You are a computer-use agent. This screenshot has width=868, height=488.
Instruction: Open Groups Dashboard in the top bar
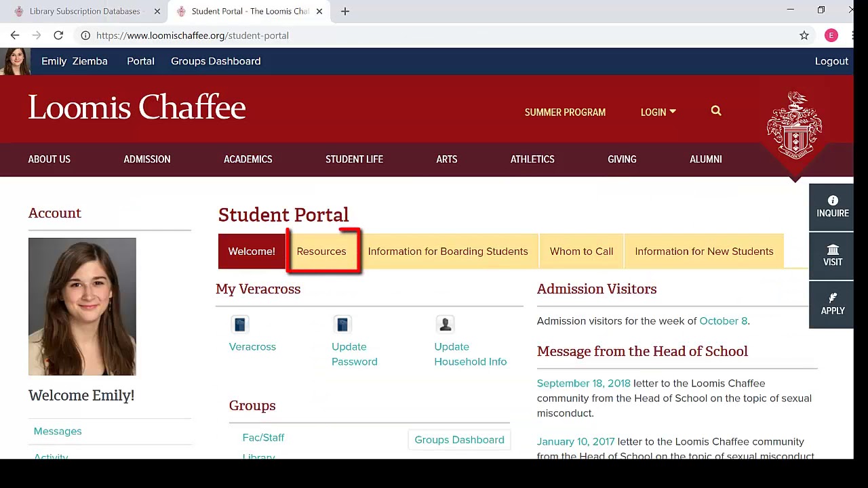point(216,61)
